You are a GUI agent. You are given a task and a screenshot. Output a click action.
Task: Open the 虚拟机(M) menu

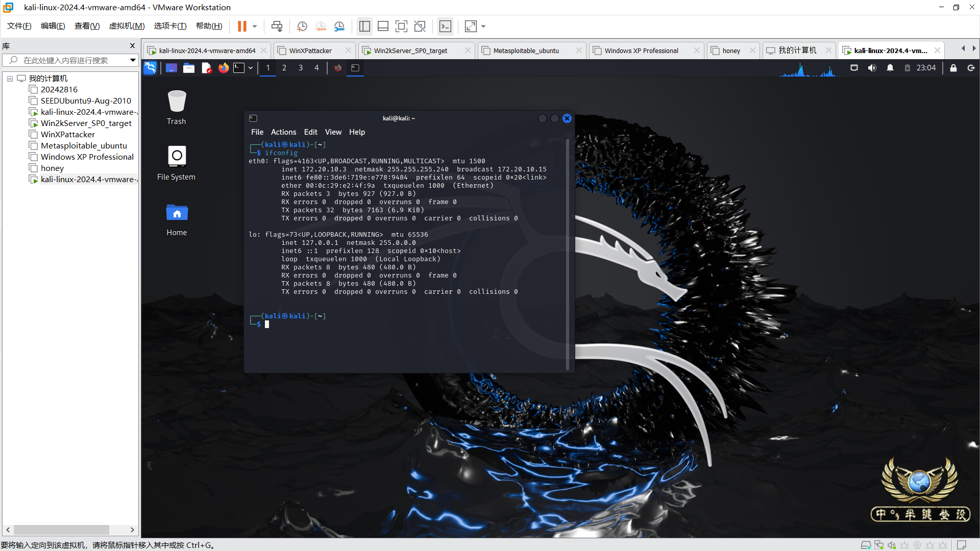point(127,26)
